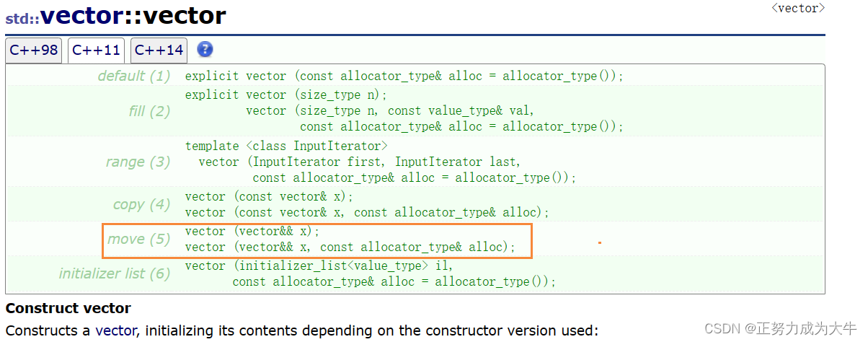
Task: Click the vector link in description sentence
Action: tap(115, 330)
